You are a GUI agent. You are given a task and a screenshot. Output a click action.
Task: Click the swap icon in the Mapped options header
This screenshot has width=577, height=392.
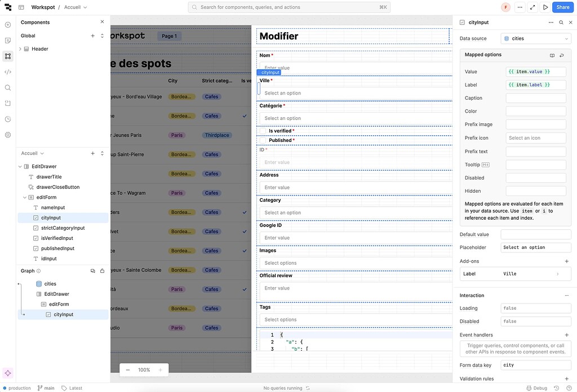click(x=562, y=55)
